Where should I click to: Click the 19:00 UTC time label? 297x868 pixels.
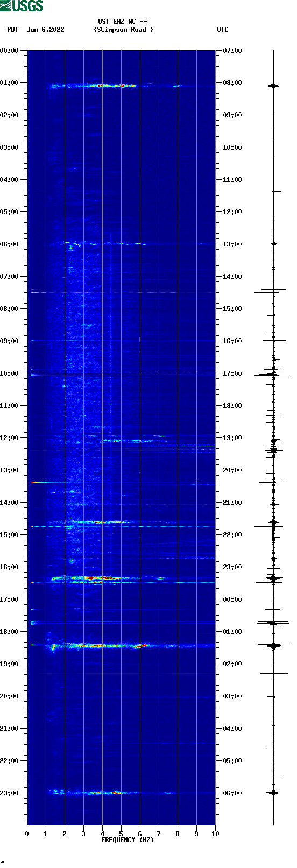coord(232,438)
